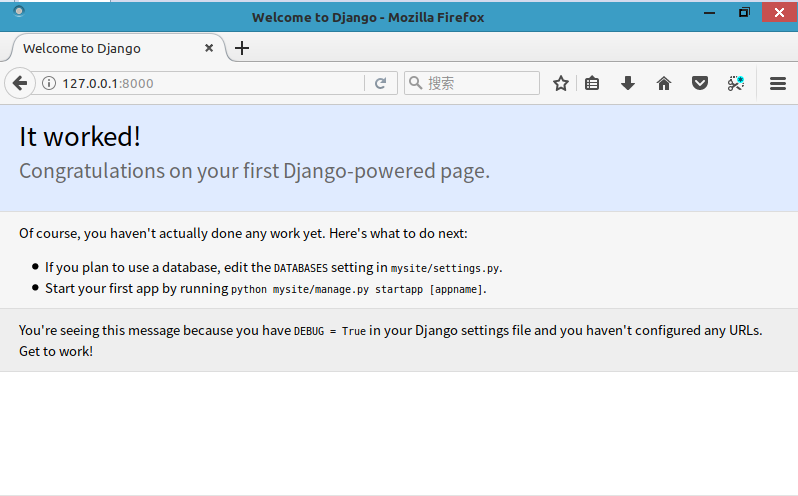The image size is (798, 496).
Task: Show your bookmarks list icon
Action: click(x=592, y=83)
